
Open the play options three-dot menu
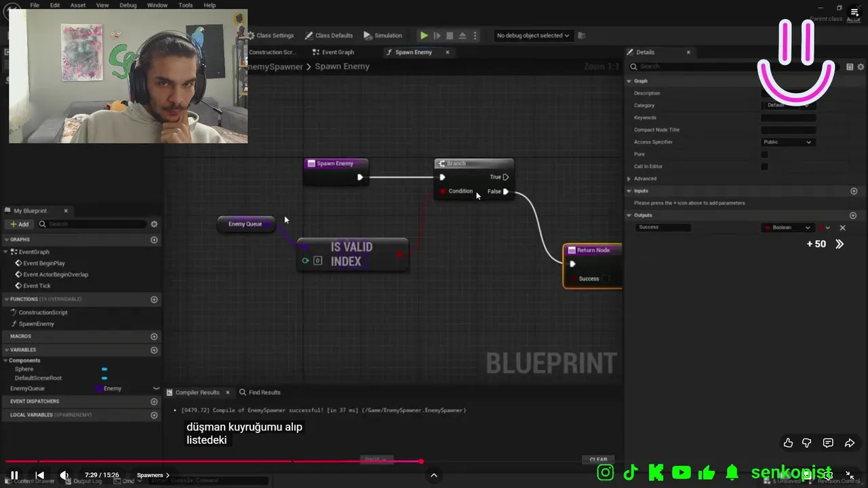(x=475, y=35)
